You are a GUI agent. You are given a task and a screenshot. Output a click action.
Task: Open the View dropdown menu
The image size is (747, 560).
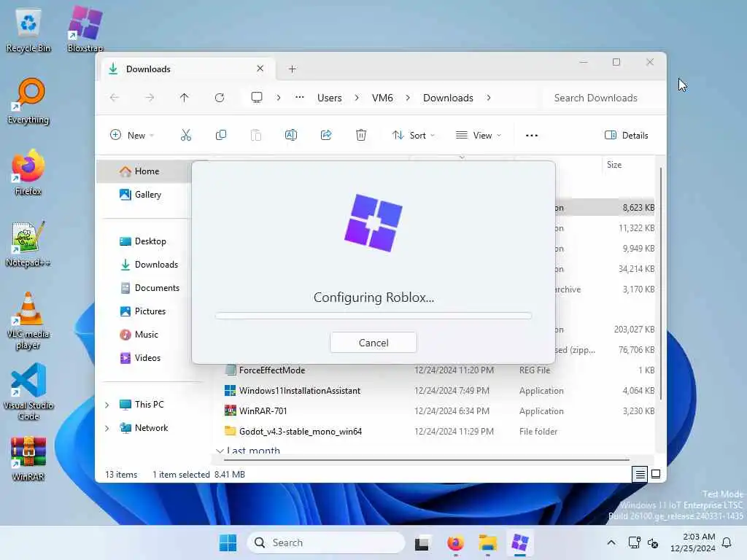[479, 135]
